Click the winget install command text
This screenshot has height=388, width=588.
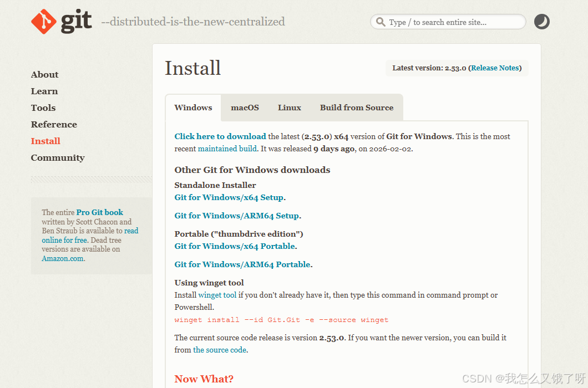[281, 320]
